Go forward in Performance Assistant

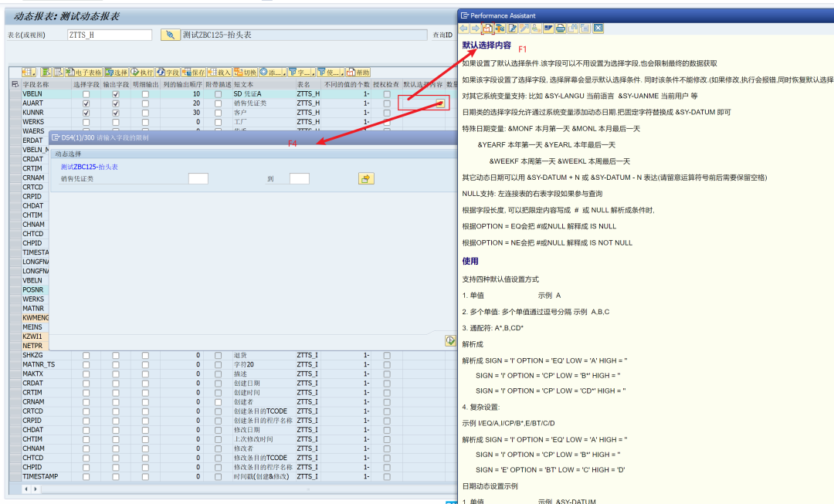click(475, 29)
